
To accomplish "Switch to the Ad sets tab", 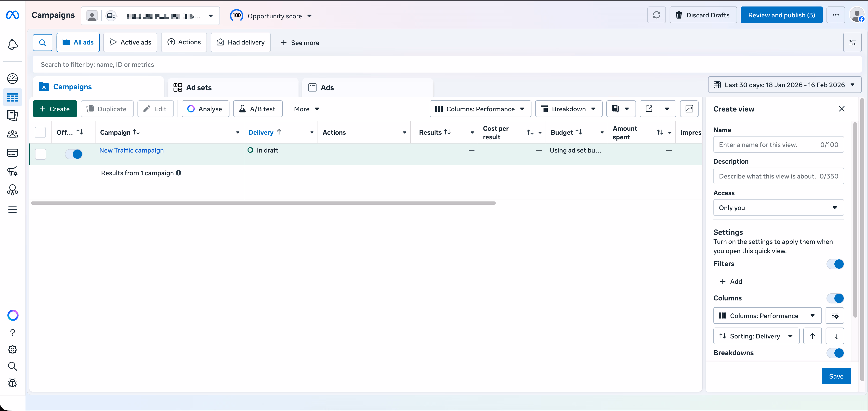I will (x=198, y=87).
